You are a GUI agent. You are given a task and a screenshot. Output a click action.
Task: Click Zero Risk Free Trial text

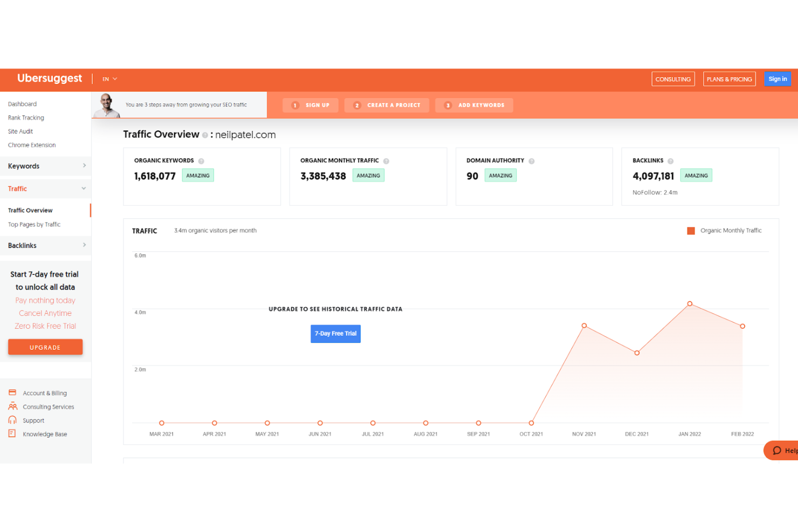[45, 326]
